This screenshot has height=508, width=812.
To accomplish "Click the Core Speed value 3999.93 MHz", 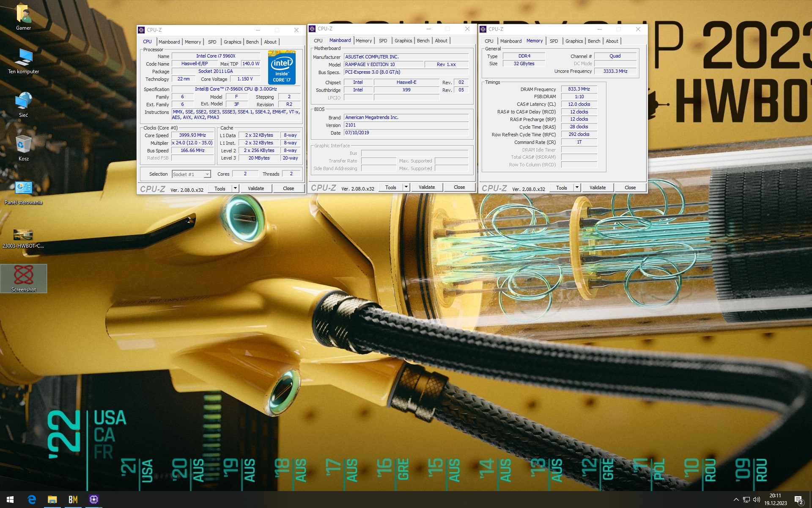I will tap(192, 135).
